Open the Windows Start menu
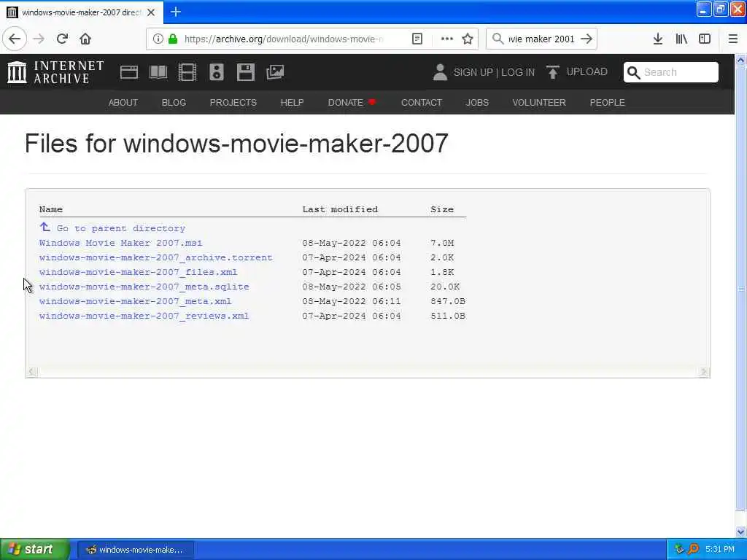 pos(35,550)
